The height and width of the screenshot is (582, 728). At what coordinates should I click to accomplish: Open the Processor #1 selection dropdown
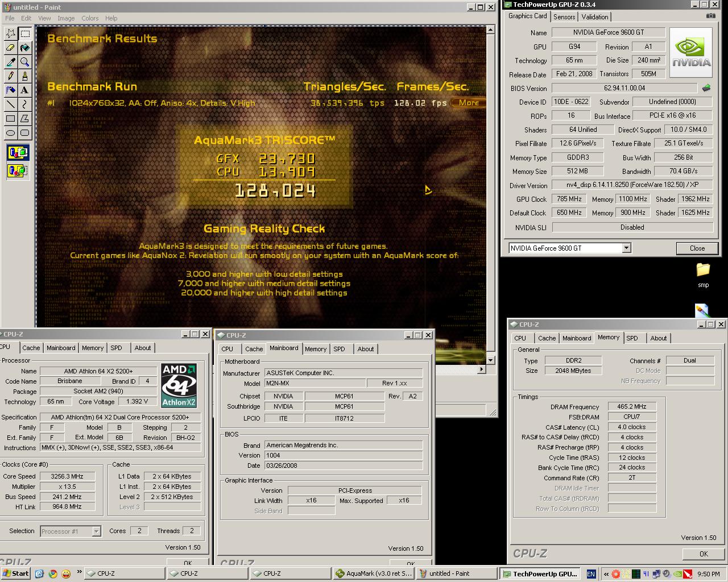pos(96,531)
